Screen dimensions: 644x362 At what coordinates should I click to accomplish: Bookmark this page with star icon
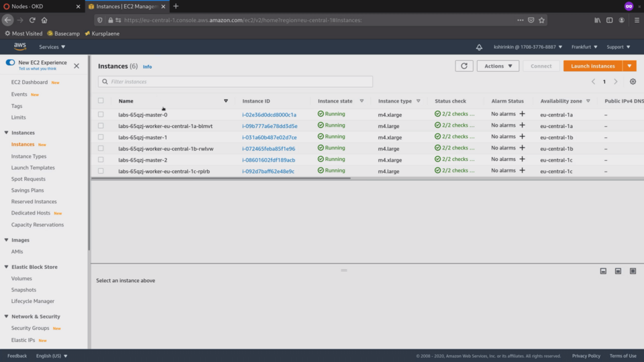(542, 20)
